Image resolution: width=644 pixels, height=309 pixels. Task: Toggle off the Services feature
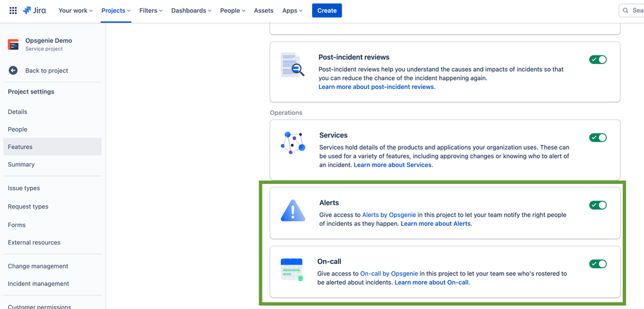(598, 137)
